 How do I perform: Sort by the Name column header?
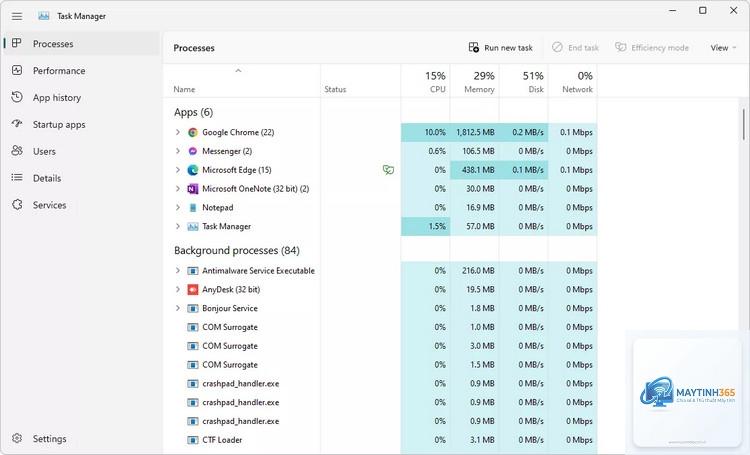pyautogui.click(x=242, y=81)
